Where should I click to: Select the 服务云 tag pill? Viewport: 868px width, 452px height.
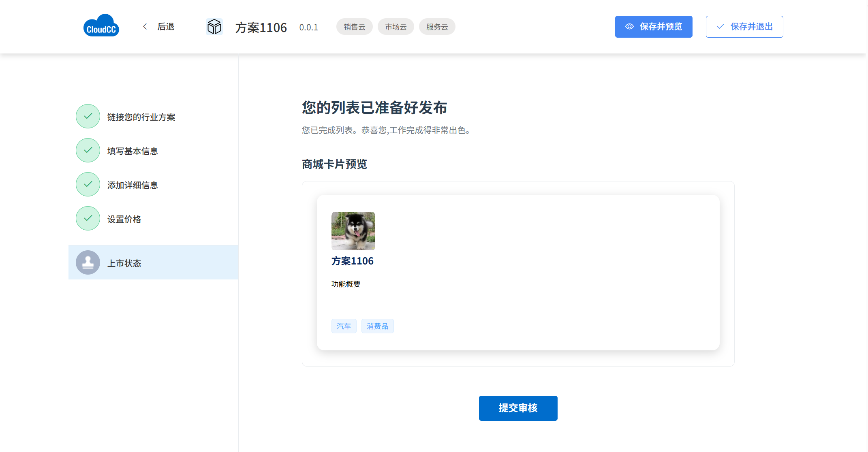point(437,27)
